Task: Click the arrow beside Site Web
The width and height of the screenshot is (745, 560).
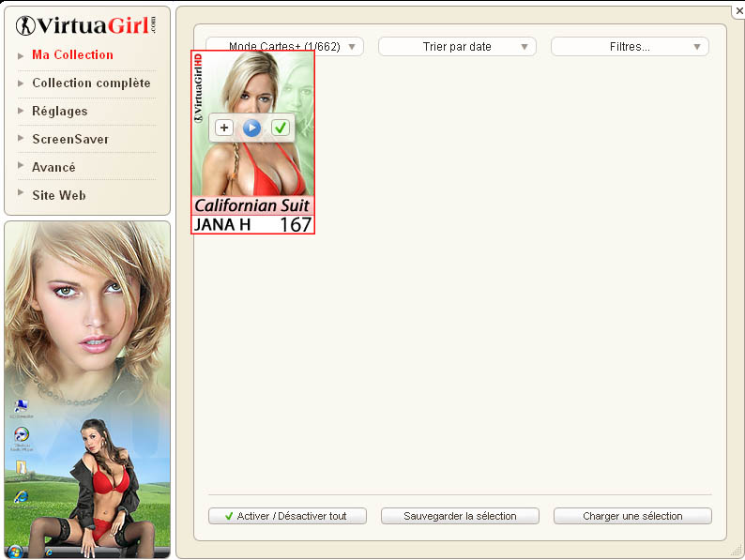Action: tap(21, 192)
